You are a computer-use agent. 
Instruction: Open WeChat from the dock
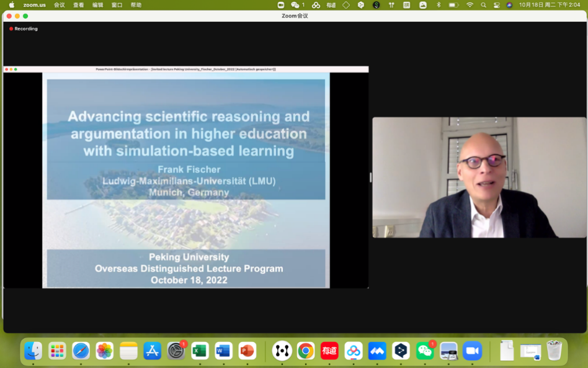point(425,351)
